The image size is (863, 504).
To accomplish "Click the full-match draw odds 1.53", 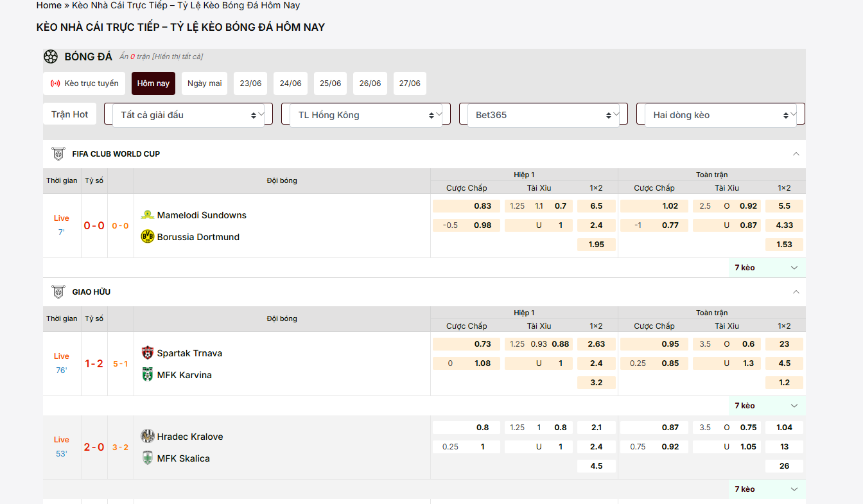I will click(x=784, y=245).
